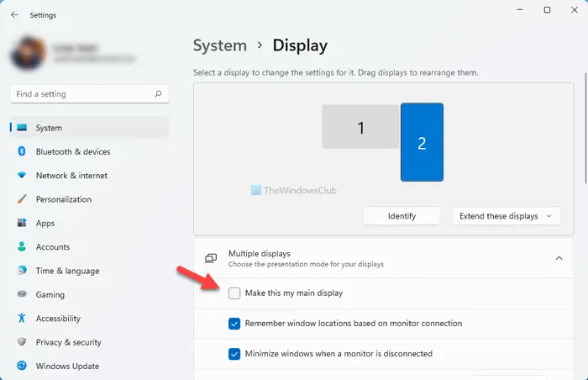Screen dimensions: 588x380
Task: Go to System in the breadcrumb
Action: pyautogui.click(x=220, y=45)
